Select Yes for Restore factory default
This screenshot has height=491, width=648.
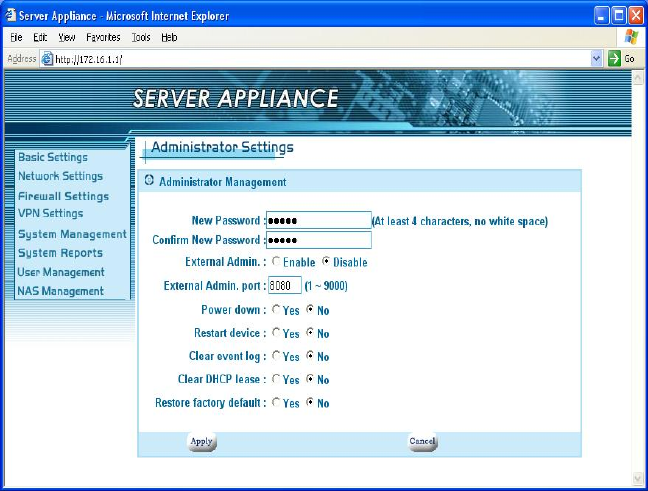pos(276,404)
